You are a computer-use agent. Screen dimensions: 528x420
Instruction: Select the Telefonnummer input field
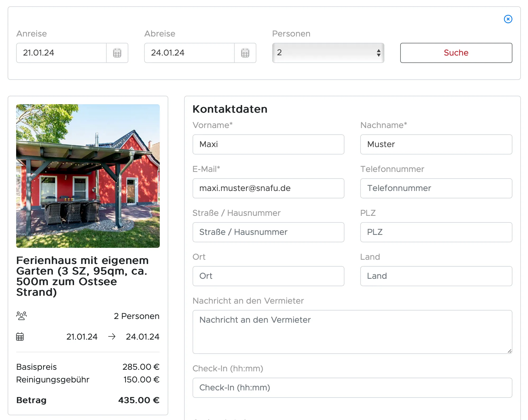point(436,188)
